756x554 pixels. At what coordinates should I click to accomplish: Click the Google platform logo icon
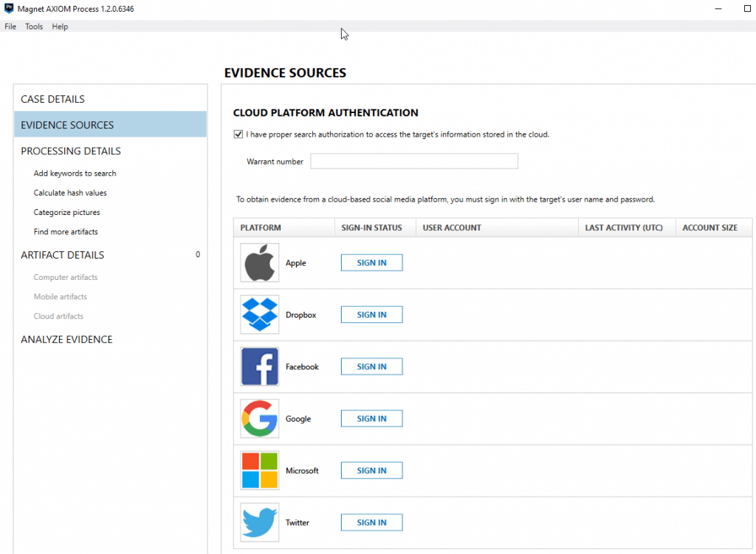point(259,418)
